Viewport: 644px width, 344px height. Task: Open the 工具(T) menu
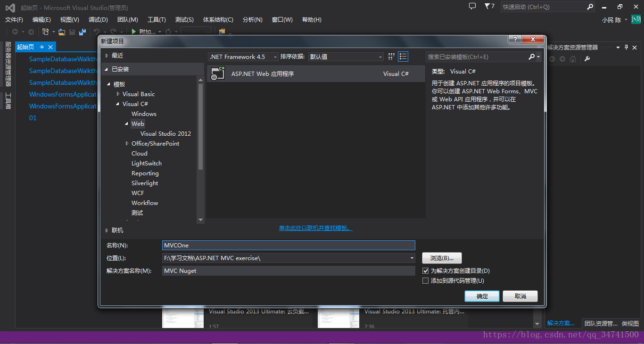pyautogui.click(x=157, y=20)
